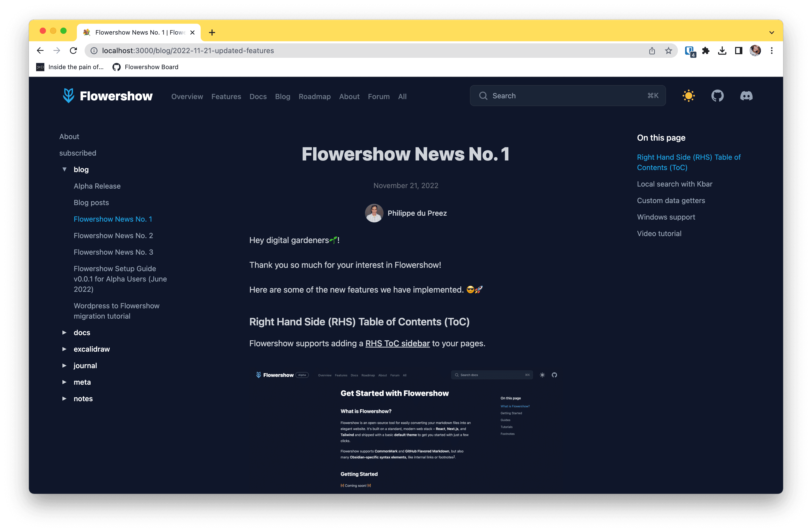The image size is (812, 532).
Task: Expand the excalidraw folder in the sidebar
Action: point(64,349)
